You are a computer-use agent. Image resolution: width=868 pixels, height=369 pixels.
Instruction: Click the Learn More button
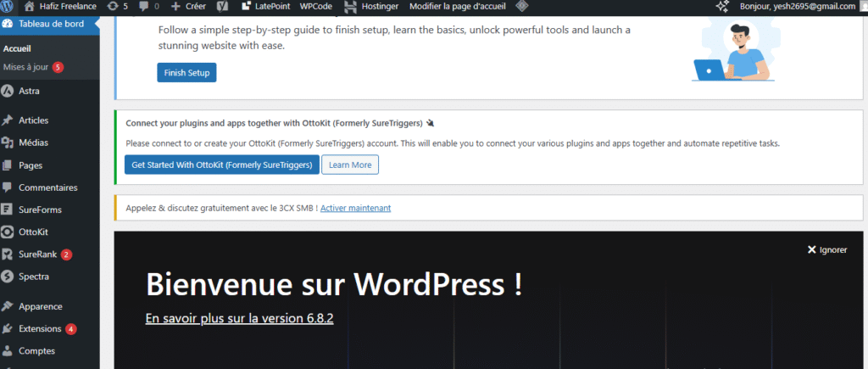pyautogui.click(x=350, y=165)
